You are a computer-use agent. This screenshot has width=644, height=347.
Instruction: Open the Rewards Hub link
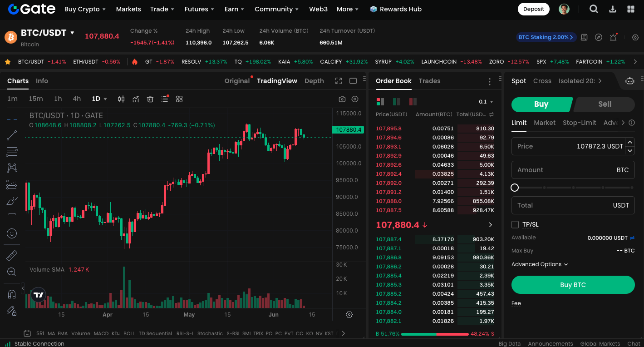396,9
